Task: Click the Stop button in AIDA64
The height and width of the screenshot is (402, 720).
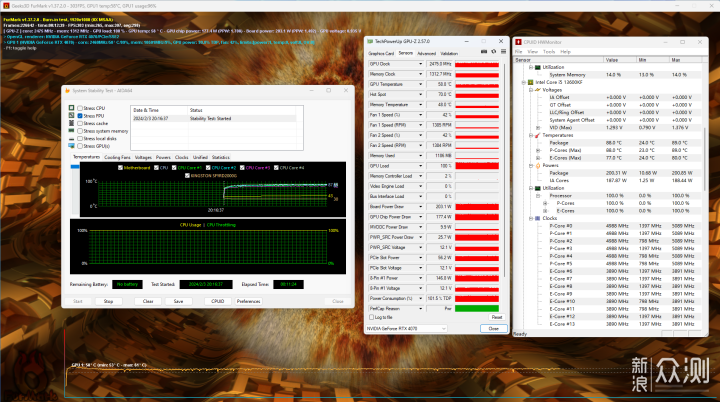Action: 108,301
